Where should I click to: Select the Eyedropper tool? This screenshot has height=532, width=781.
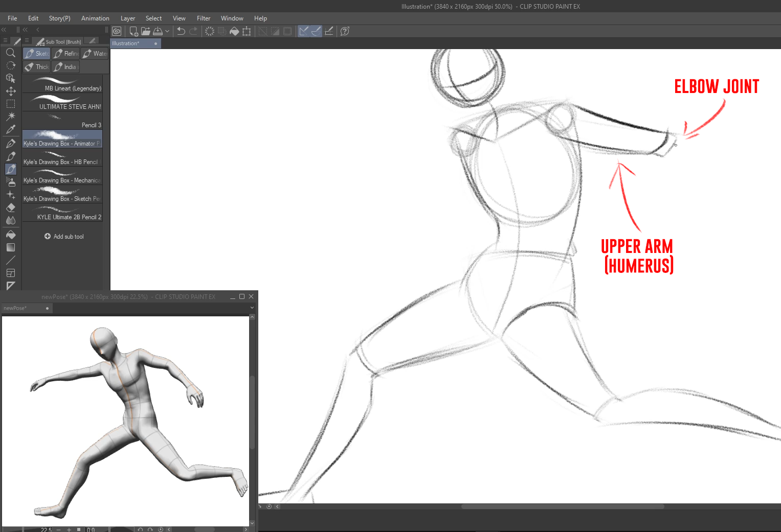(x=10, y=129)
